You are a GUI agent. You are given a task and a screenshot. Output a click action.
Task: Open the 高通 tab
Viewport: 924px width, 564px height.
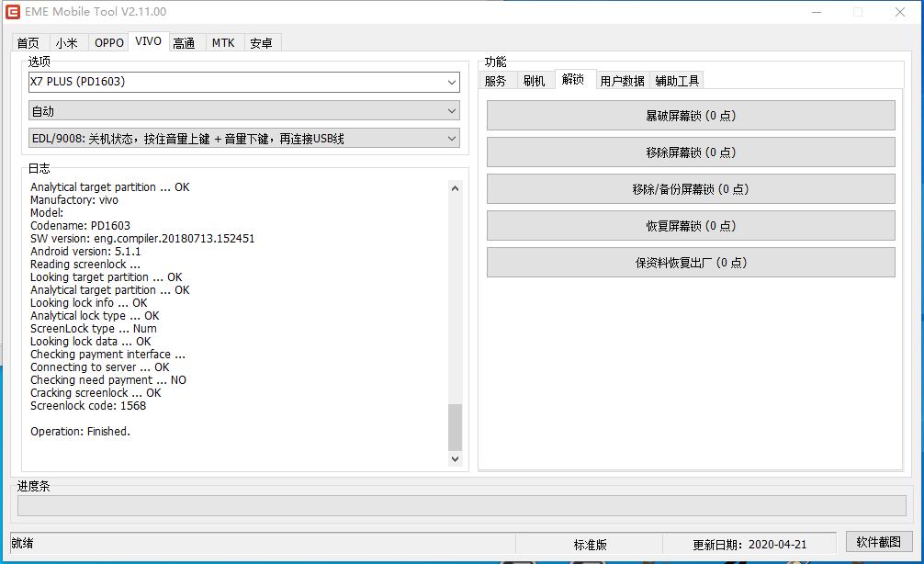(x=185, y=43)
